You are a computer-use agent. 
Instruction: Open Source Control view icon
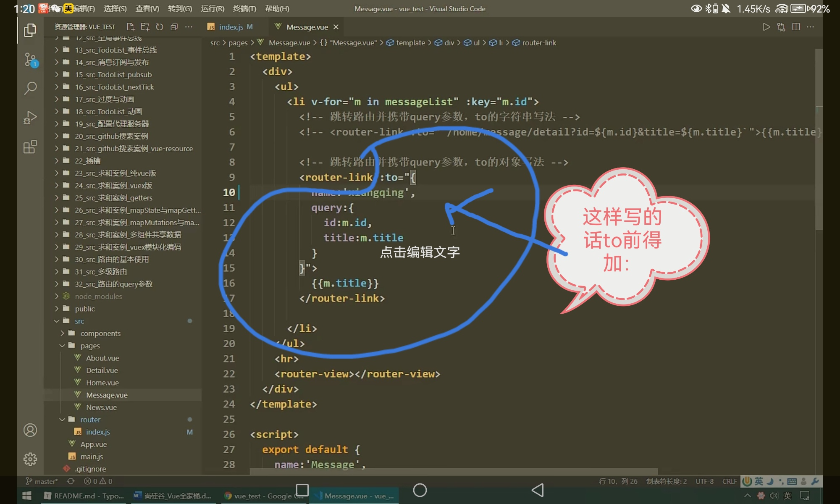(x=30, y=60)
